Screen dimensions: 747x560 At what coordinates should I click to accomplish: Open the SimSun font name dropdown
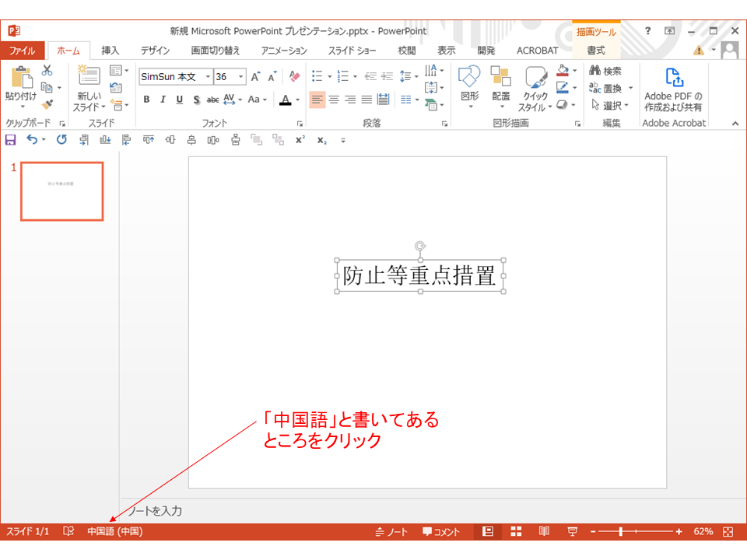tap(208, 77)
